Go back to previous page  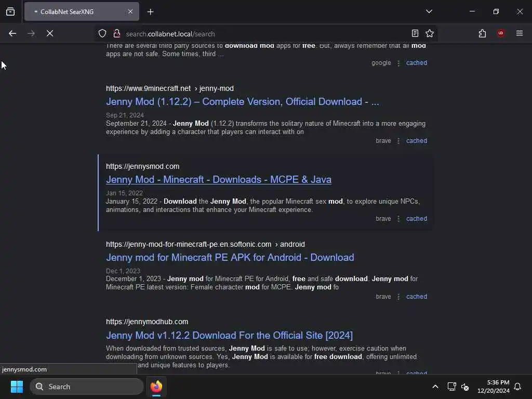tap(12, 33)
